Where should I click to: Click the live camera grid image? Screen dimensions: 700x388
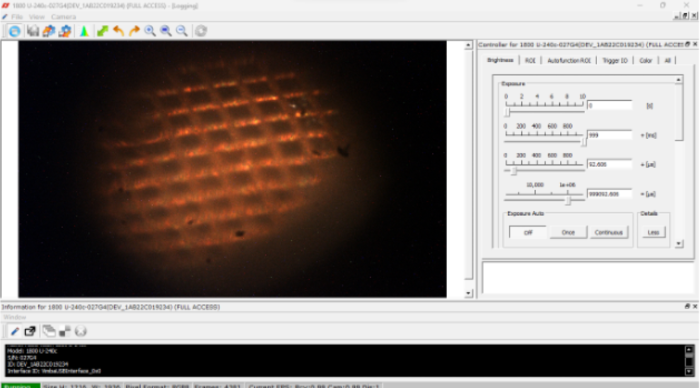click(232, 169)
